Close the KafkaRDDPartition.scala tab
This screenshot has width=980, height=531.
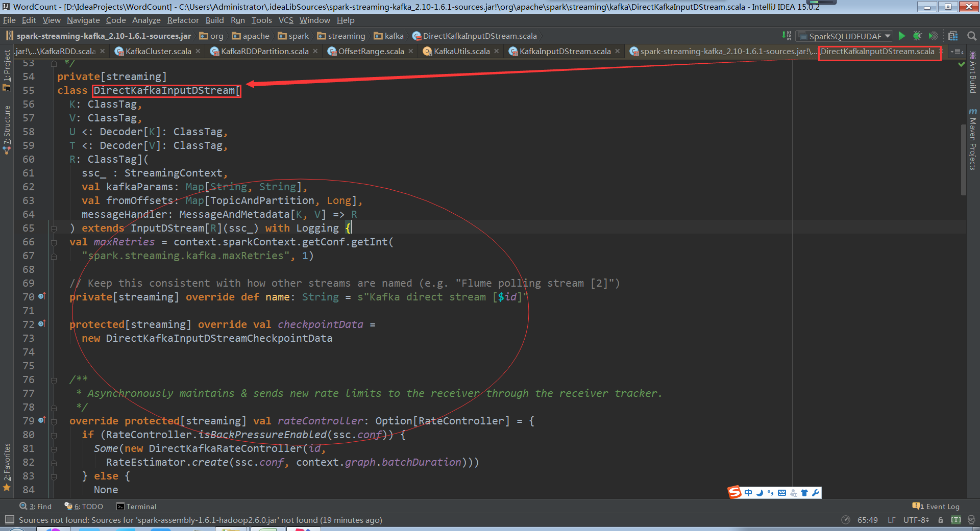315,51
